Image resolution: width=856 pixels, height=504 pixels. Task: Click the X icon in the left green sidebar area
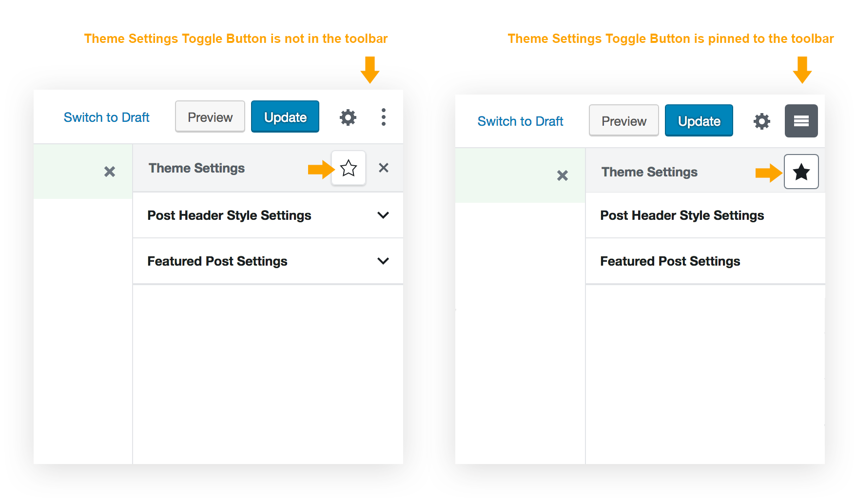click(x=109, y=172)
